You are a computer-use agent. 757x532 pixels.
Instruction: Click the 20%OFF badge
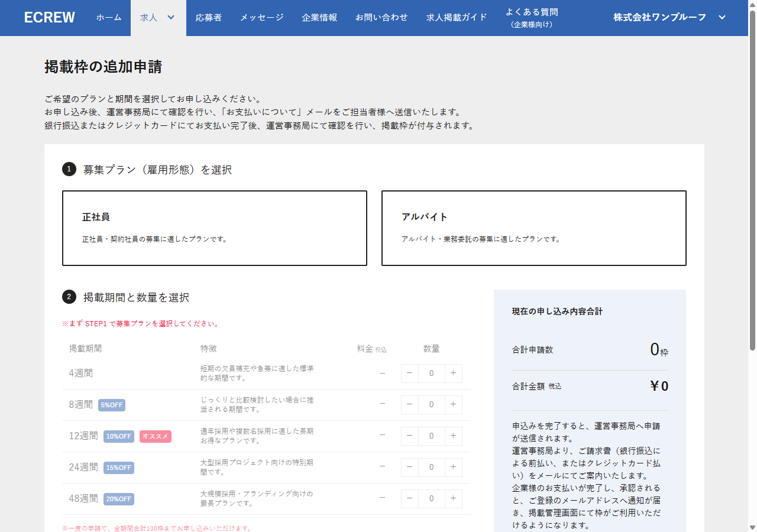[x=119, y=499]
